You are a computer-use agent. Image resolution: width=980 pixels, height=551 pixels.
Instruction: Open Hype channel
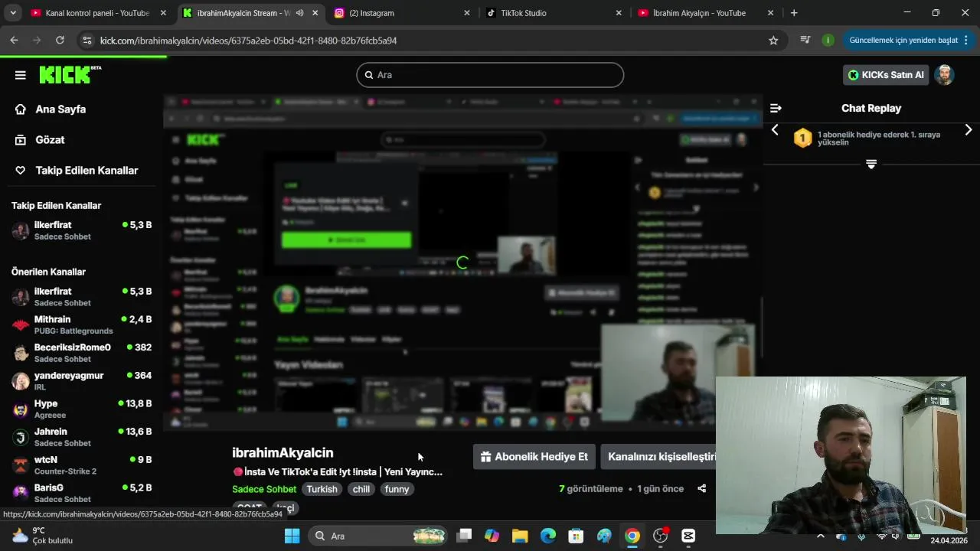pyautogui.click(x=81, y=409)
